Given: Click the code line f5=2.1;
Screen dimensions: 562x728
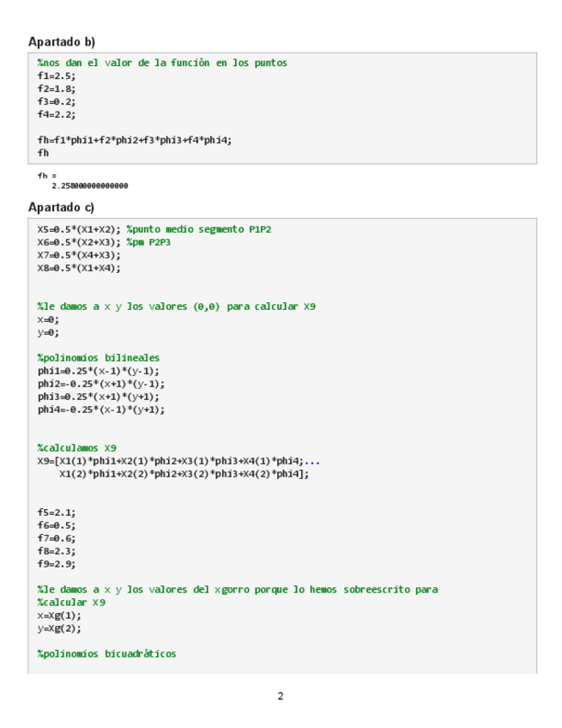Looking at the screenshot, I should click(56, 513).
